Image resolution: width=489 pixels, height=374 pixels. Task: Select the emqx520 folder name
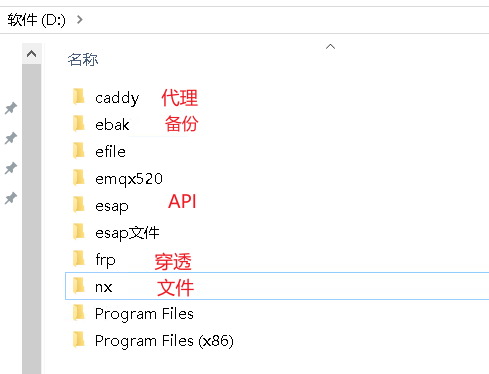[x=129, y=179]
